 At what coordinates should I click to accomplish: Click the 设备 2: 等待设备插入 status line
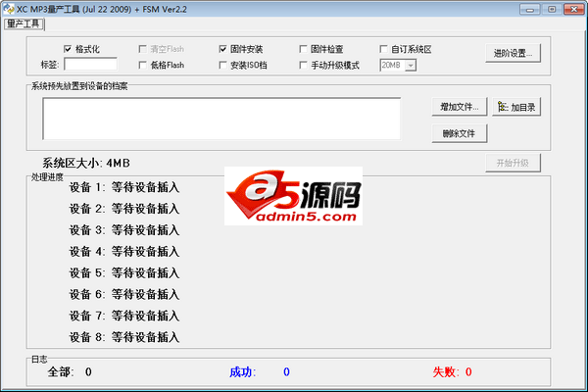coord(124,209)
